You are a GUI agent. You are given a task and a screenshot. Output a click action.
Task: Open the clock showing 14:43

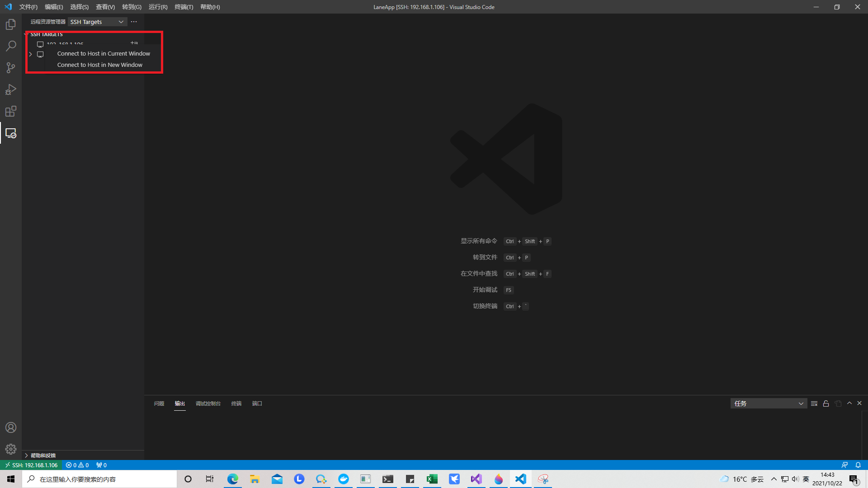click(x=827, y=479)
